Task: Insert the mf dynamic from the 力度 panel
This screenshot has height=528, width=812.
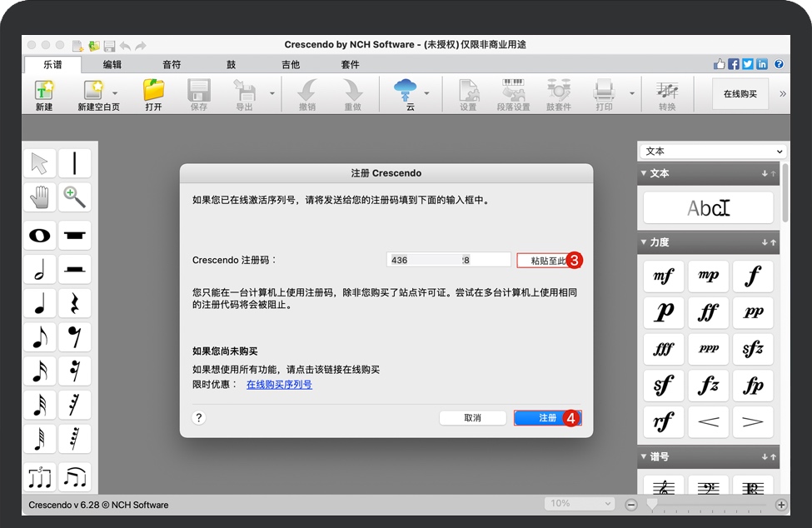Action: point(662,276)
